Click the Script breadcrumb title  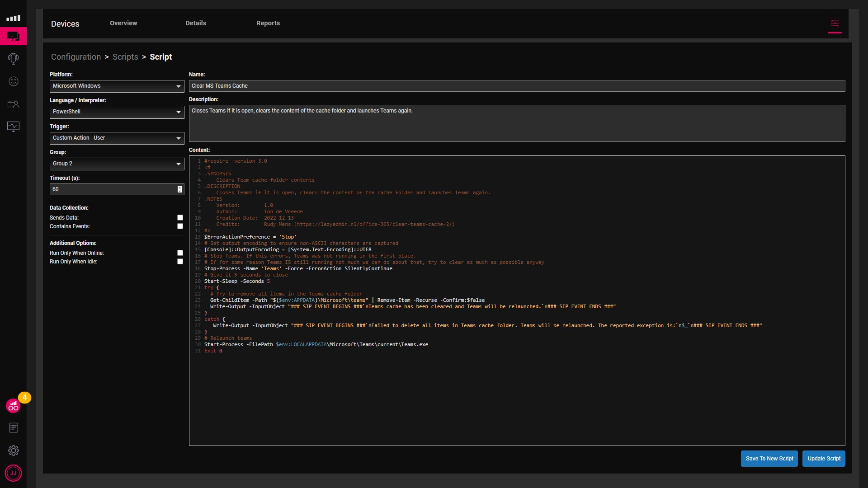click(x=161, y=57)
